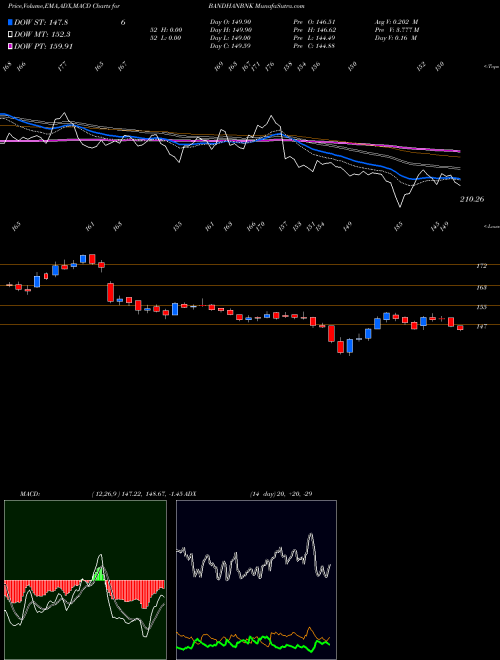
Task: Open the MACD histogram chart panel
Action: coord(85,580)
